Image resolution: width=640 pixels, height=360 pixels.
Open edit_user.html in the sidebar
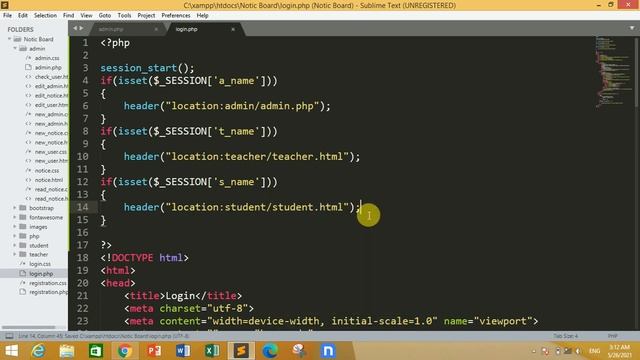(51, 105)
